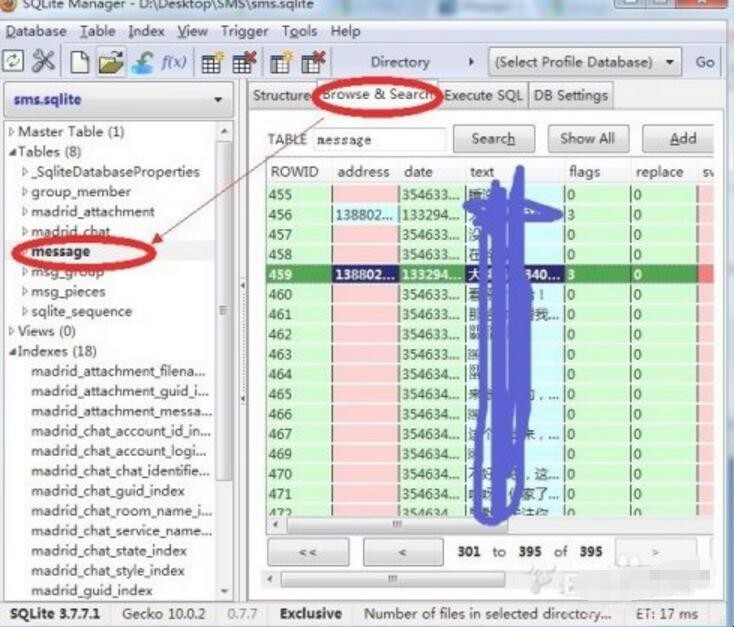Click the Search button
The image size is (734, 627).
point(494,139)
